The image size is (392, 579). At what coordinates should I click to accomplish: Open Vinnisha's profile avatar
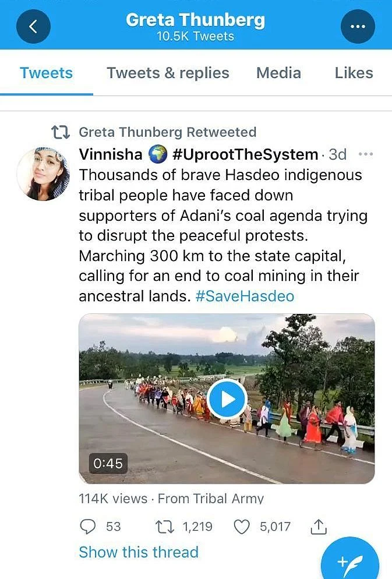[x=43, y=174]
